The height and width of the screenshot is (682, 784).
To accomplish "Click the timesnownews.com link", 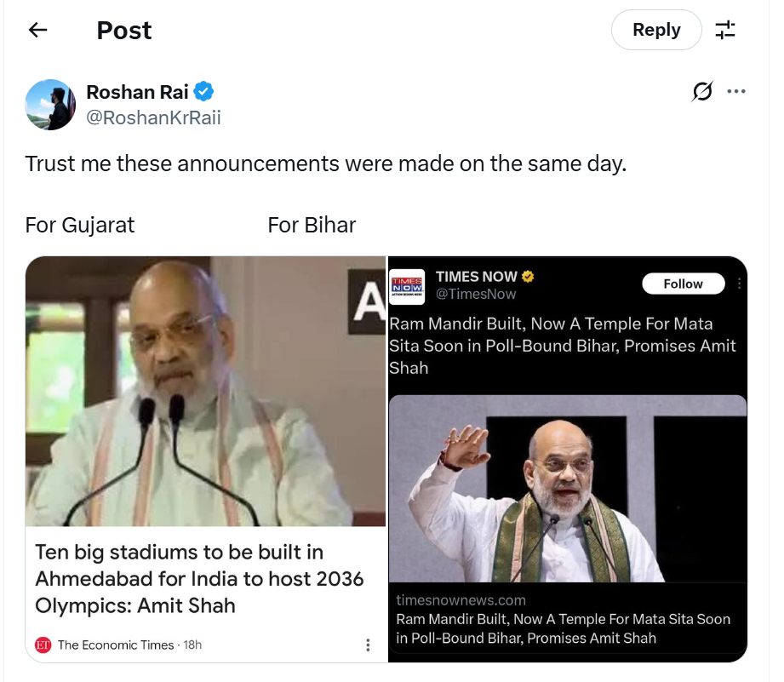I will (461, 600).
